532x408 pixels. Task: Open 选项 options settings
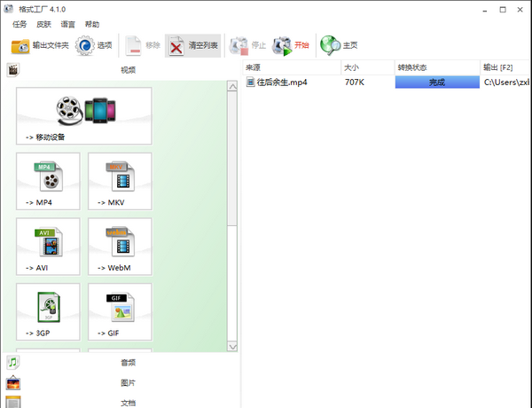pyautogui.click(x=94, y=45)
